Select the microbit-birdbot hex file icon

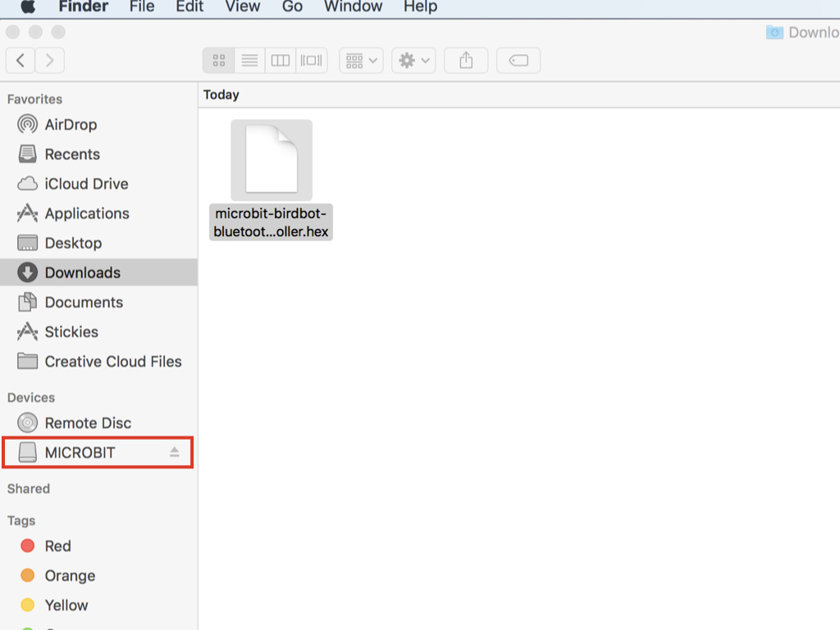(x=272, y=160)
